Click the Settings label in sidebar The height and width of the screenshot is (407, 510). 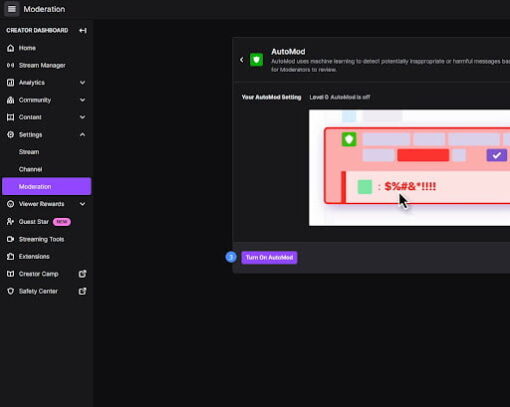[x=30, y=135]
